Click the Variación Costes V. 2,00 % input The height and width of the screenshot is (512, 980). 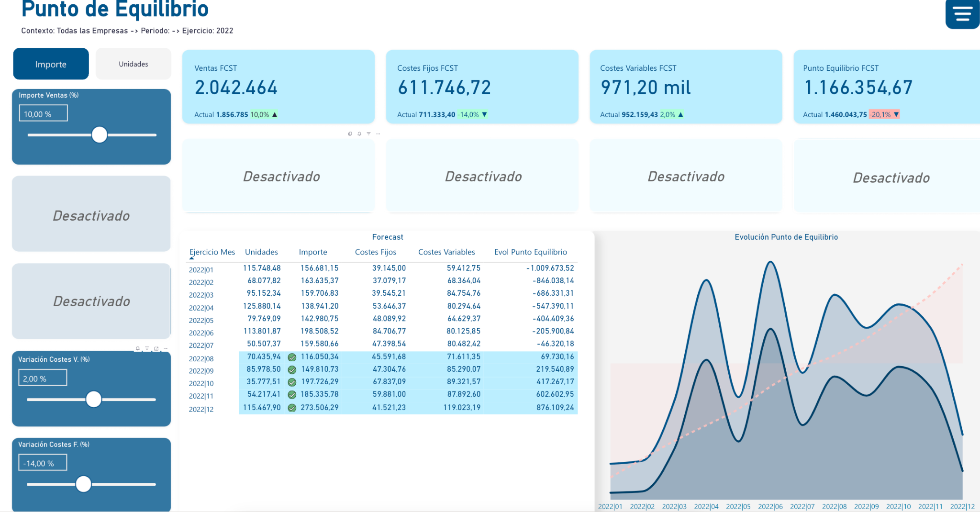pos(43,378)
